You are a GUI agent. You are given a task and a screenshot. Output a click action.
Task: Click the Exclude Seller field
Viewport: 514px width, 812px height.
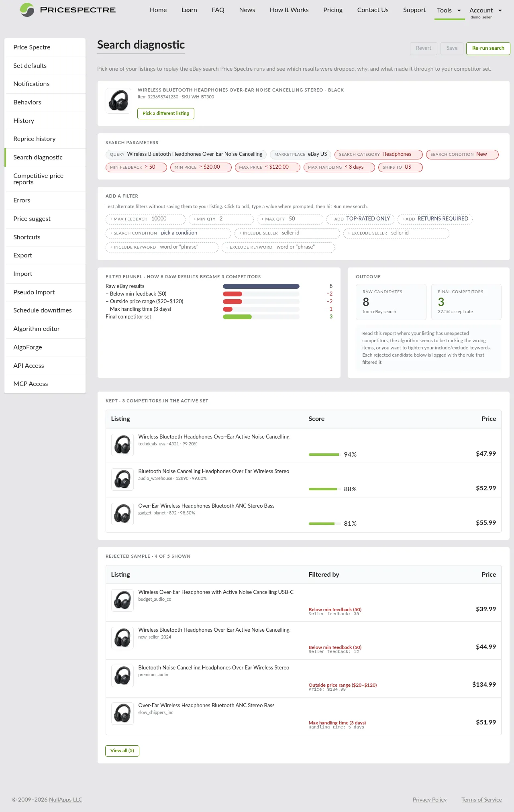point(396,233)
